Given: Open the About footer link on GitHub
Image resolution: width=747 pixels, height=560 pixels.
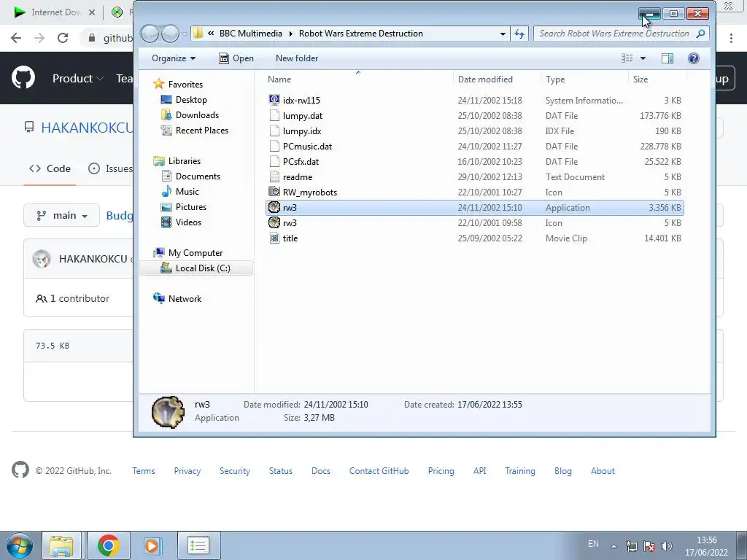Looking at the screenshot, I should [x=603, y=471].
